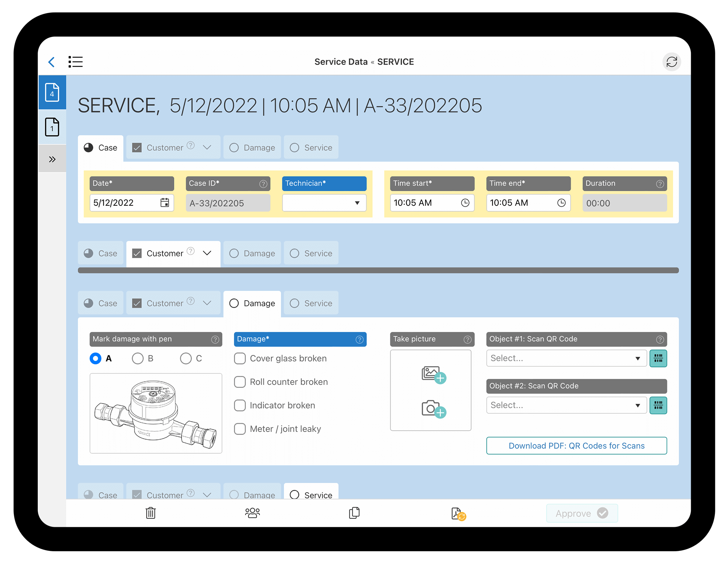Click help icon on expanded Customer tab

click(x=190, y=251)
